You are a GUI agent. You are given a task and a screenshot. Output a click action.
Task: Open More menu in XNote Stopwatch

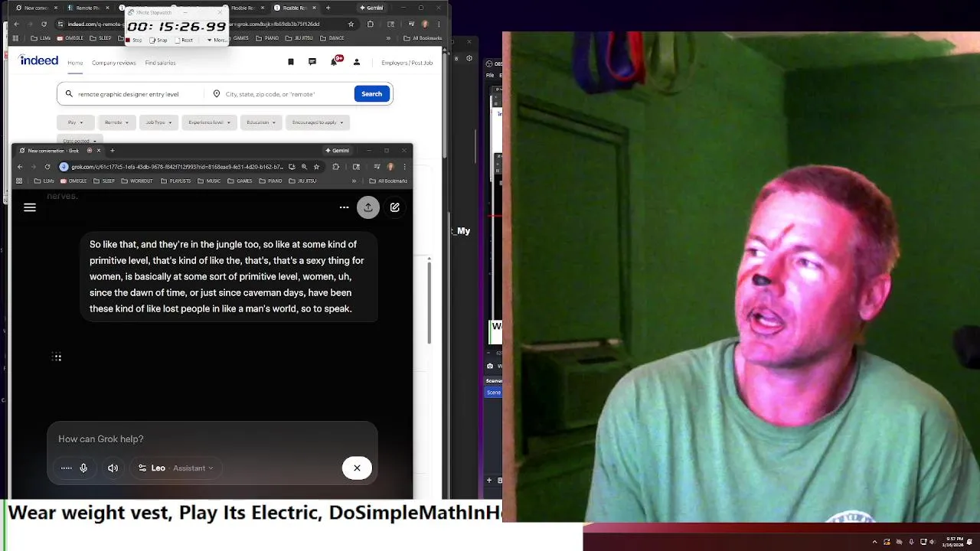click(x=217, y=40)
